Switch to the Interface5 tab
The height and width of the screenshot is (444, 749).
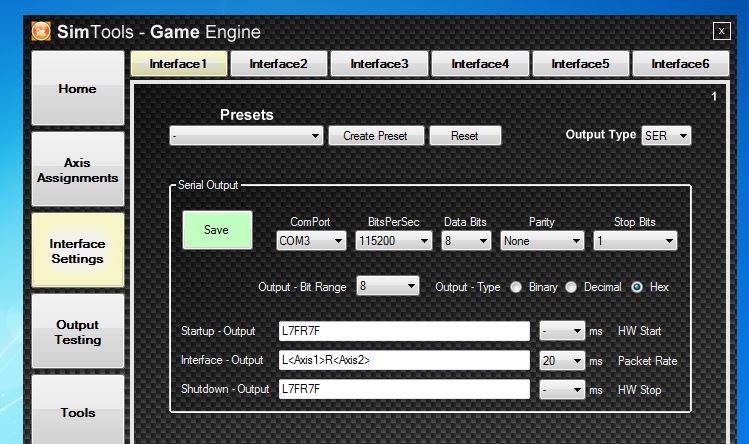click(x=580, y=64)
